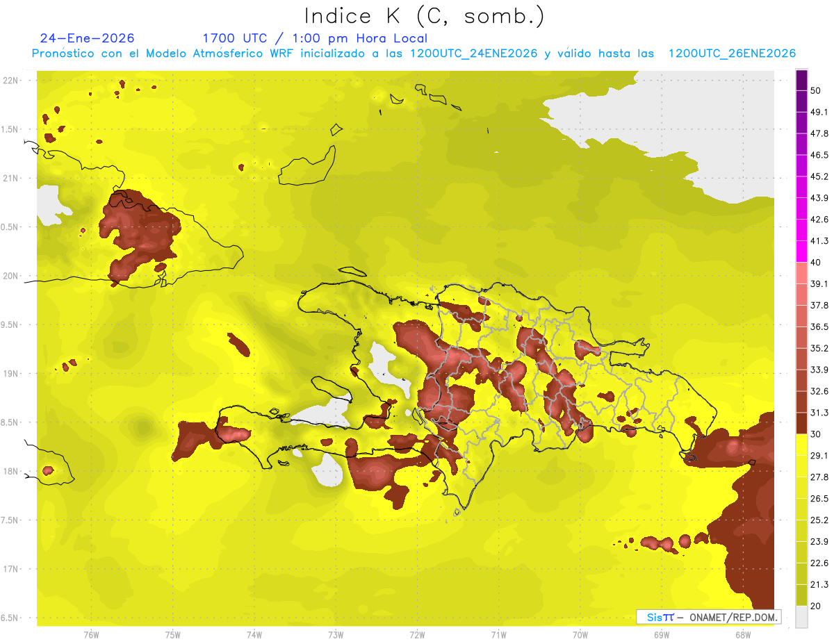Screen dimensions: 834x644
Task: Click the "76W" longitude axis label
Action: 91,635
